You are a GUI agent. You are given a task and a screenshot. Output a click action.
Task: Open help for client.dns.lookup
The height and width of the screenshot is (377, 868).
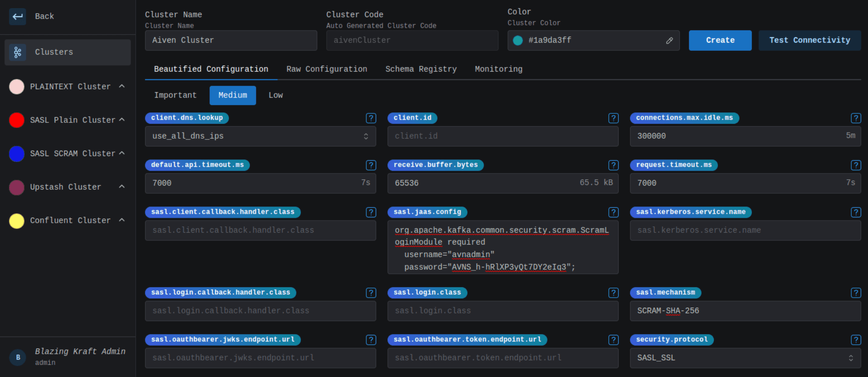371,118
